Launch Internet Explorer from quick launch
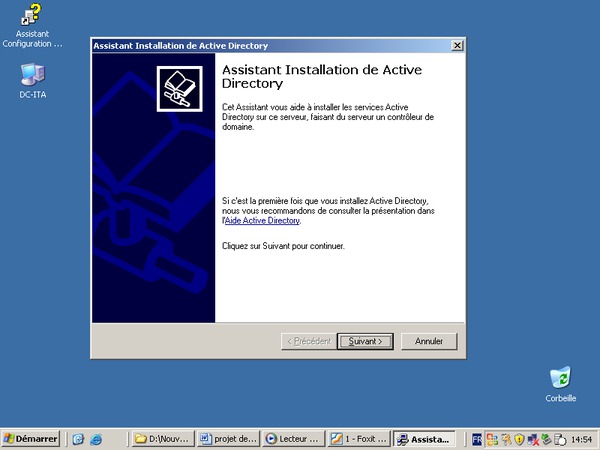This screenshot has height=450, width=600. [96, 439]
